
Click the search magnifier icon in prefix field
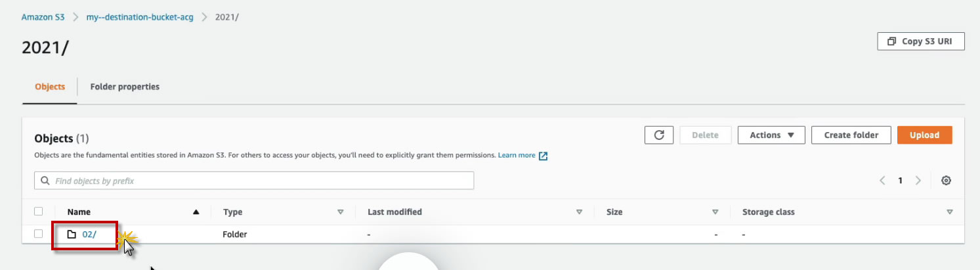click(45, 181)
